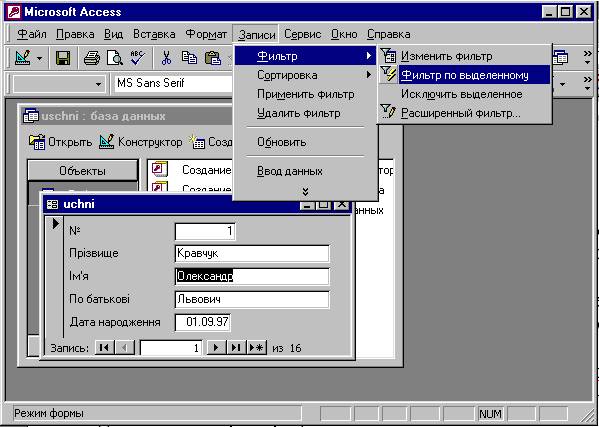Open the Сервис menu
599x427 pixels.
click(303, 34)
